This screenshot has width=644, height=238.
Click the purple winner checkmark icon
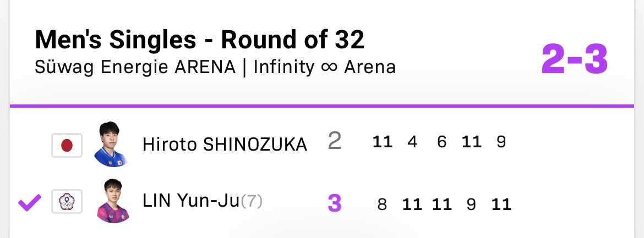pos(29,203)
